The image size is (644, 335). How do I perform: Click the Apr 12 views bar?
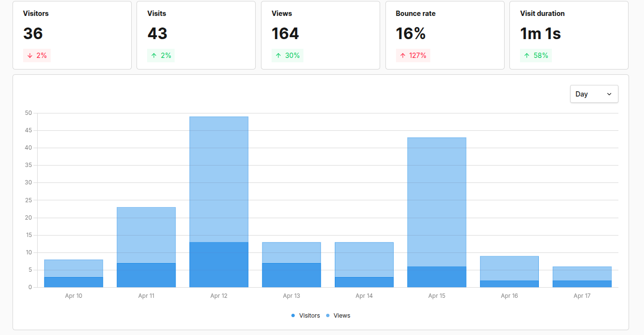(x=219, y=179)
